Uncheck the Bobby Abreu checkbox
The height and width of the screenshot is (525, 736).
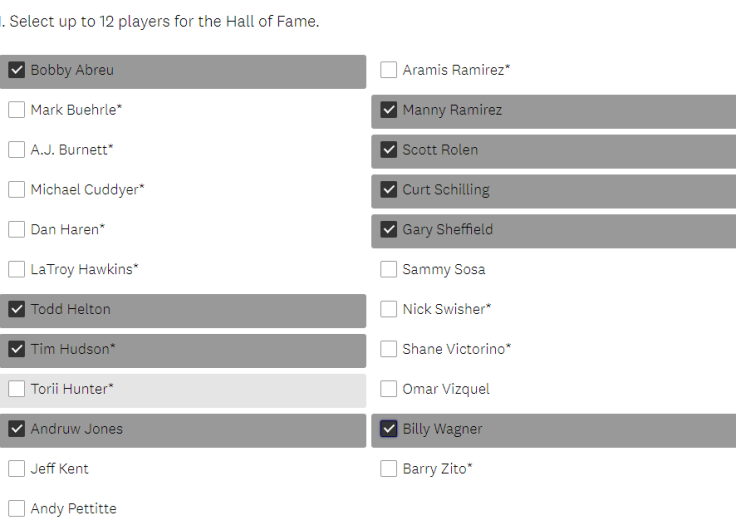[17, 70]
